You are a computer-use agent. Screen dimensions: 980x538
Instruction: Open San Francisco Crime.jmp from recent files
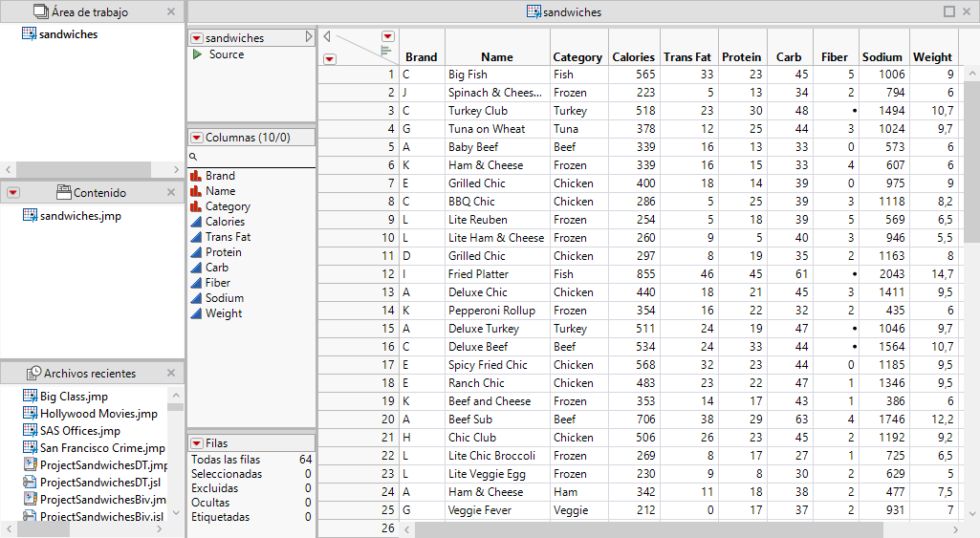pos(102,447)
